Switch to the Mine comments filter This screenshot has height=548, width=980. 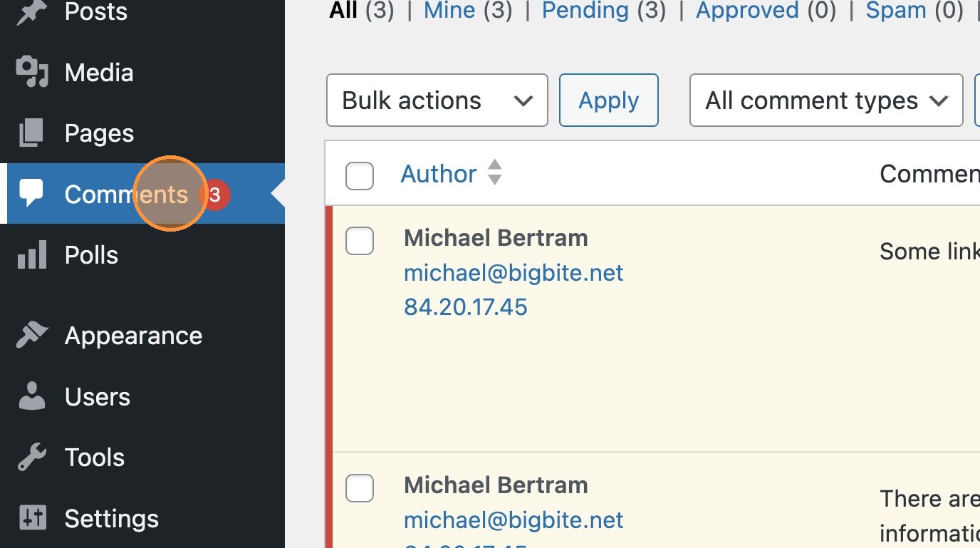[x=450, y=11]
